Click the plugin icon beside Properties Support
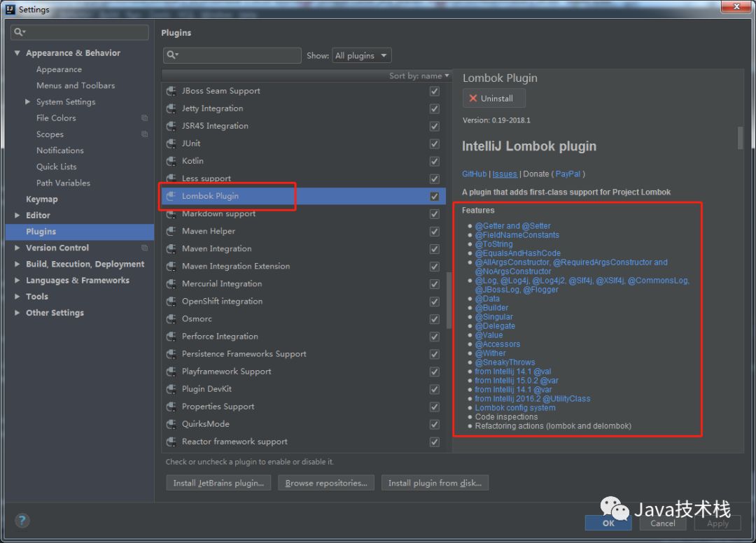Viewport: 756px width, 543px height. click(x=171, y=407)
